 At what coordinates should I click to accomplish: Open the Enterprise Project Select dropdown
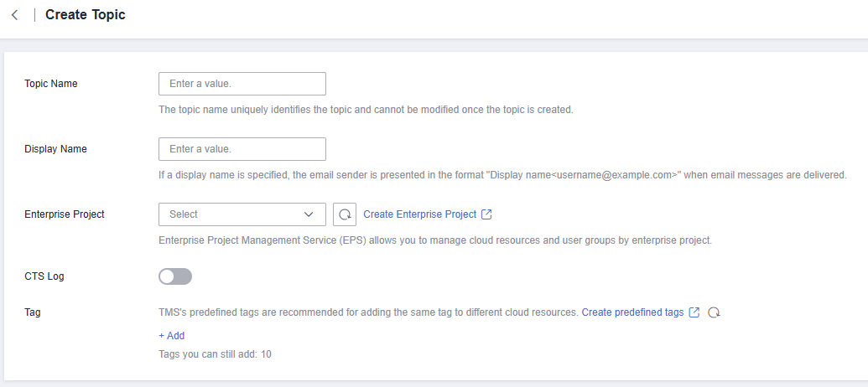tap(242, 214)
